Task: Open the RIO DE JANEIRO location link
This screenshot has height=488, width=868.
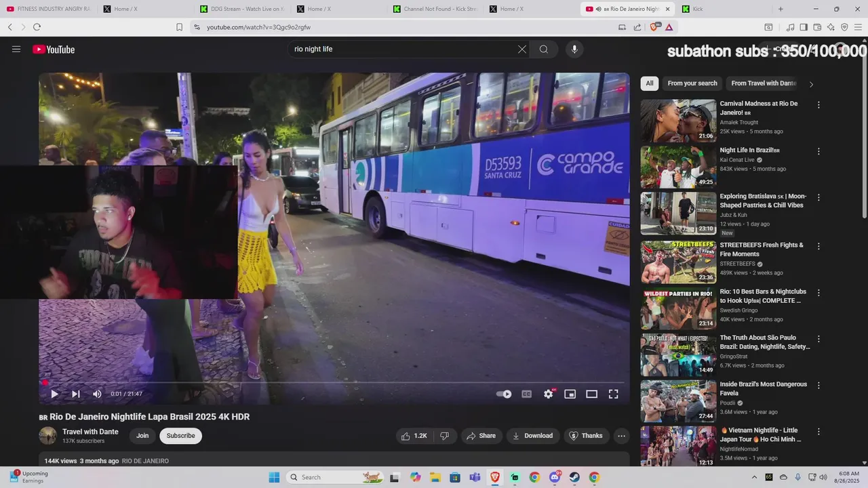Action: [145, 461]
